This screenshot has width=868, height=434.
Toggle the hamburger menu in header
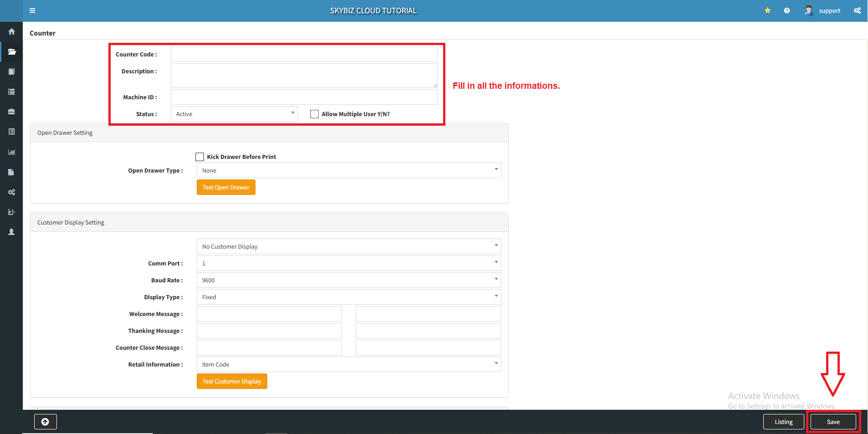tap(32, 10)
